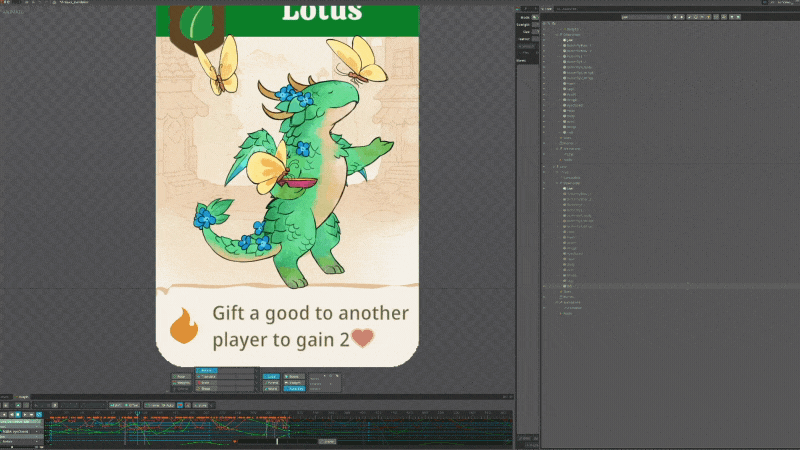Toggle the visibility dot for the jaw row
The height and width of the screenshot is (450, 800).
pyautogui.click(x=544, y=40)
